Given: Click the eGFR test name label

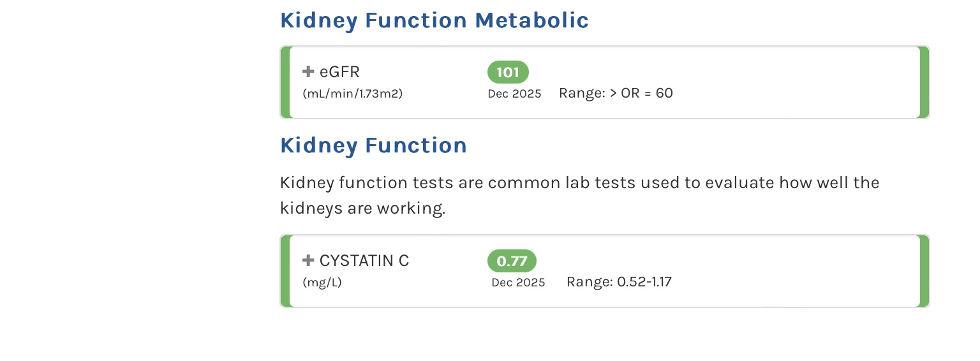Looking at the screenshot, I should point(339,72).
